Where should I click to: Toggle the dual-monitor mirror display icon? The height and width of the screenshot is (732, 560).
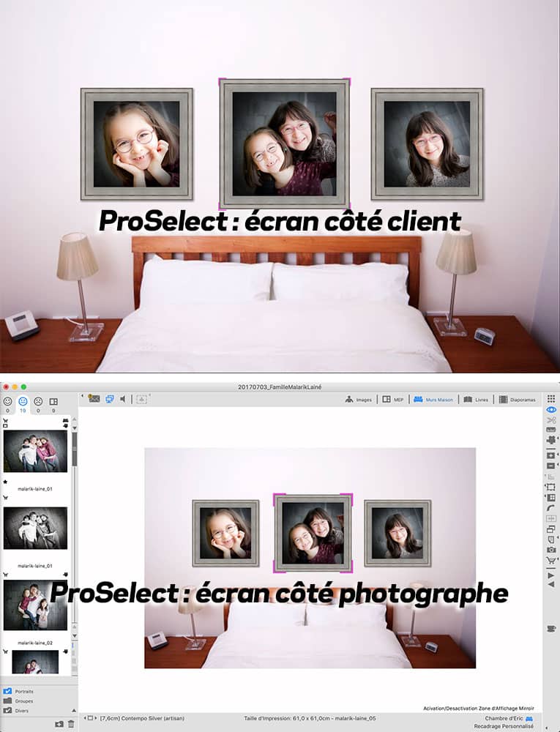(110, 399)
